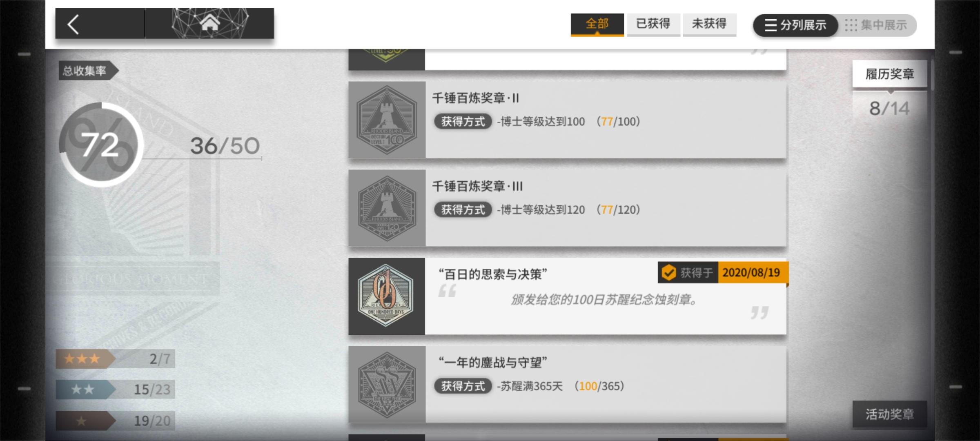Select the 获得方式 label on 千锤百炼奖章·II
The height and width of the screenshot is (441, 980).
(463, 121)
